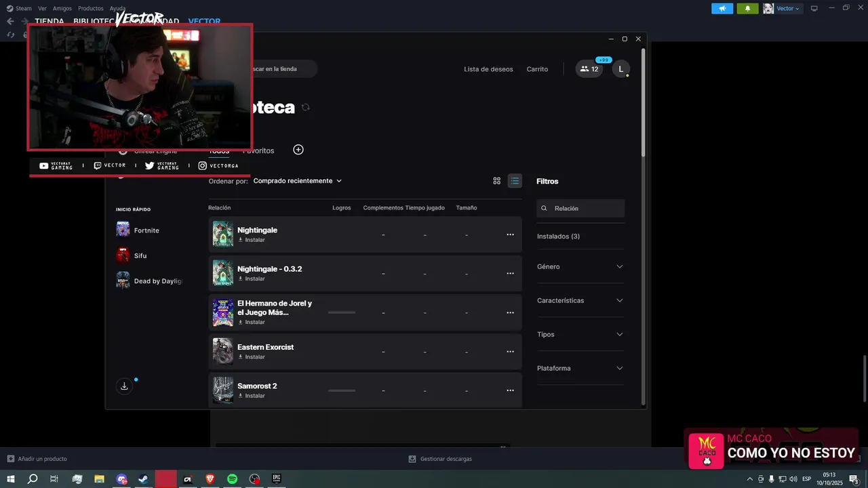Open the Ayuda menu

tap(117, 8)
